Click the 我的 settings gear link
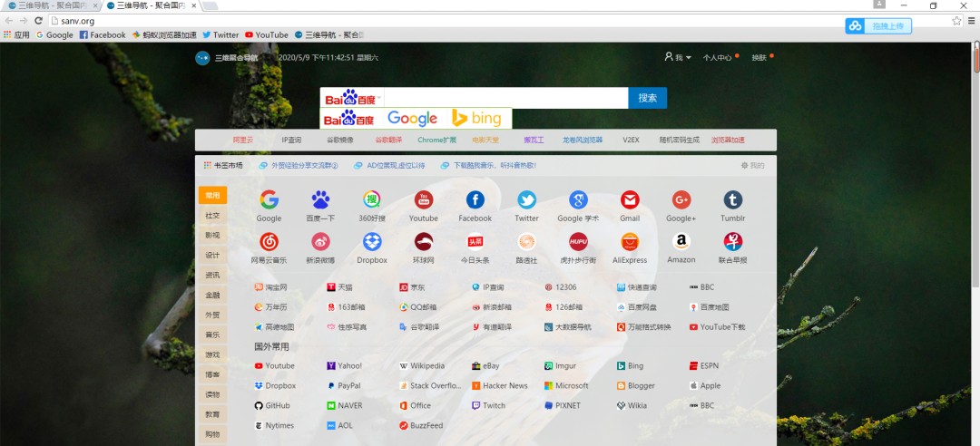The height and width of the screenshot is (446, 980). coord(752,166)
